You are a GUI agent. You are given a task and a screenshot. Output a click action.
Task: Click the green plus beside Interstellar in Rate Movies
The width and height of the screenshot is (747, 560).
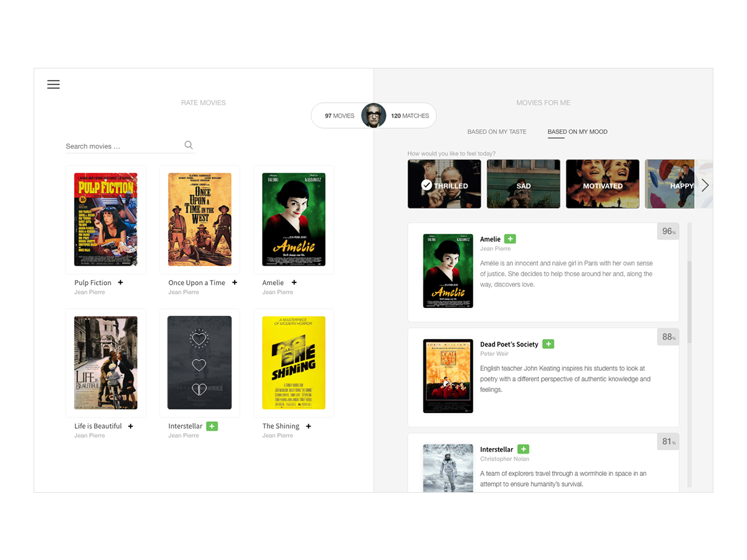(x=212, y=426)
